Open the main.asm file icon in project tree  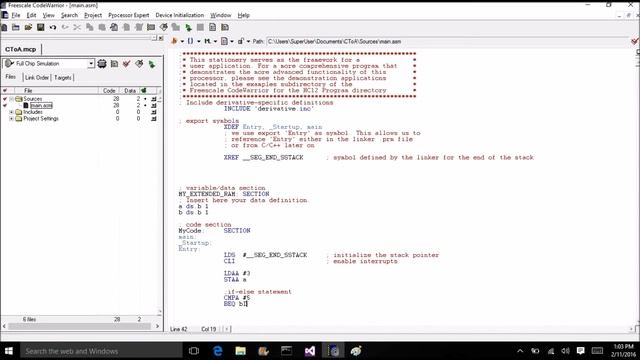tap(26, 105)
